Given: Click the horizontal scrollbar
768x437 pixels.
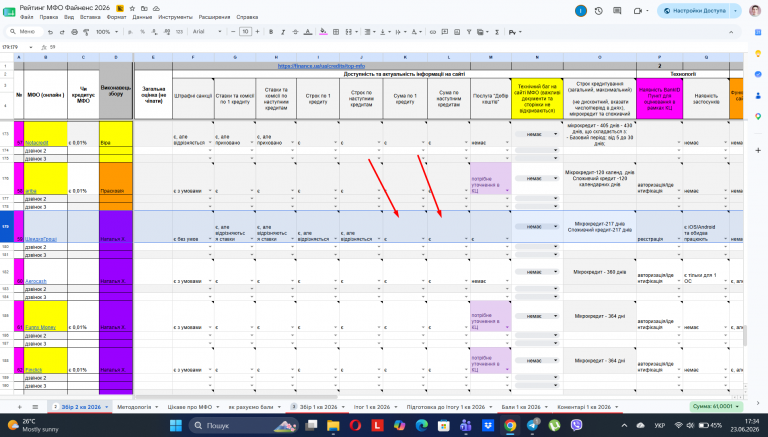Looking at the screenshot, I should point(236,397).
